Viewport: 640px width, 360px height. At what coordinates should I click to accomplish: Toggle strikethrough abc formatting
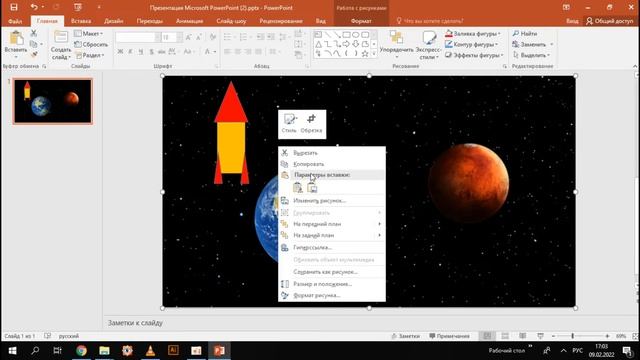[x=161, y=51]
